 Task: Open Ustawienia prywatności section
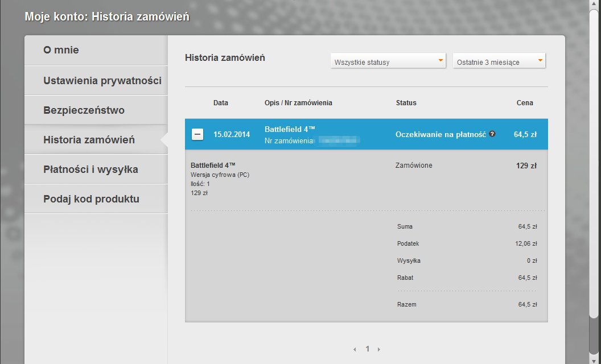[x=96, y=80]
